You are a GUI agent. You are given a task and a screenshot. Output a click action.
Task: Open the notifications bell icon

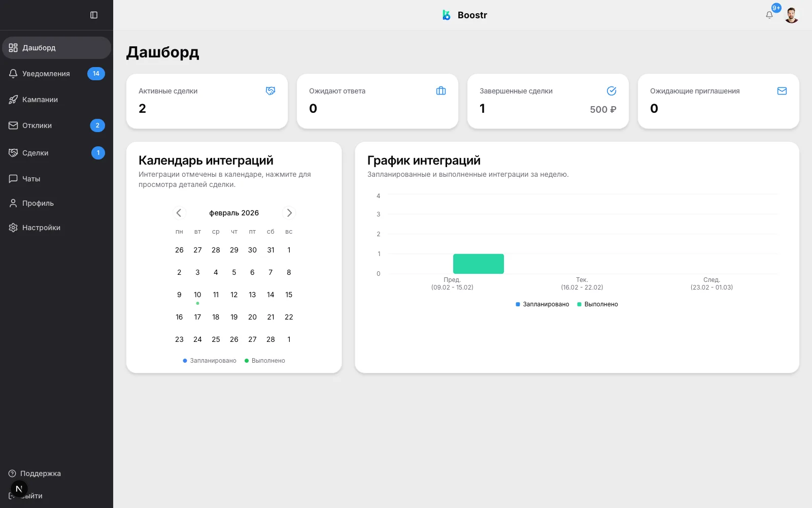point(769,14)
